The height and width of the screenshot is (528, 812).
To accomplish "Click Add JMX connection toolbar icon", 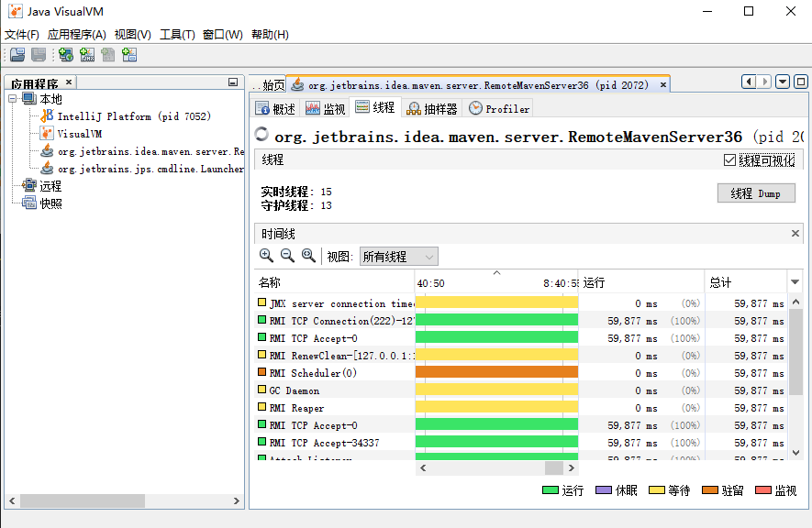I will (x=87, y=55).
